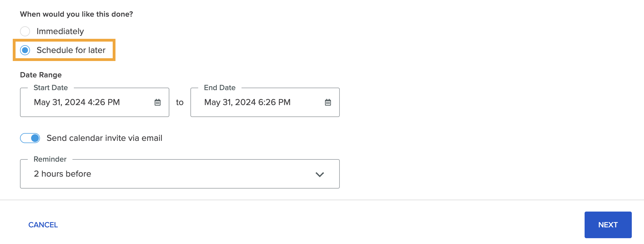
Task: Click the End Date value showing 6:26 PM
Action: click(247, 102)
